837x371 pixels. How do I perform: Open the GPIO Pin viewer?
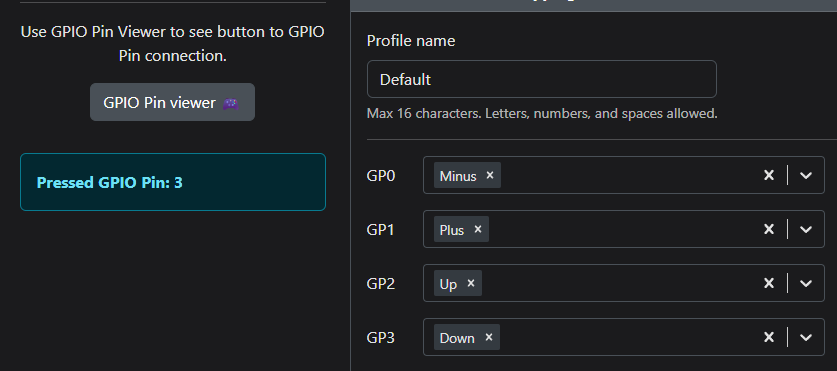pyautogui.click(x=172, y=102)
